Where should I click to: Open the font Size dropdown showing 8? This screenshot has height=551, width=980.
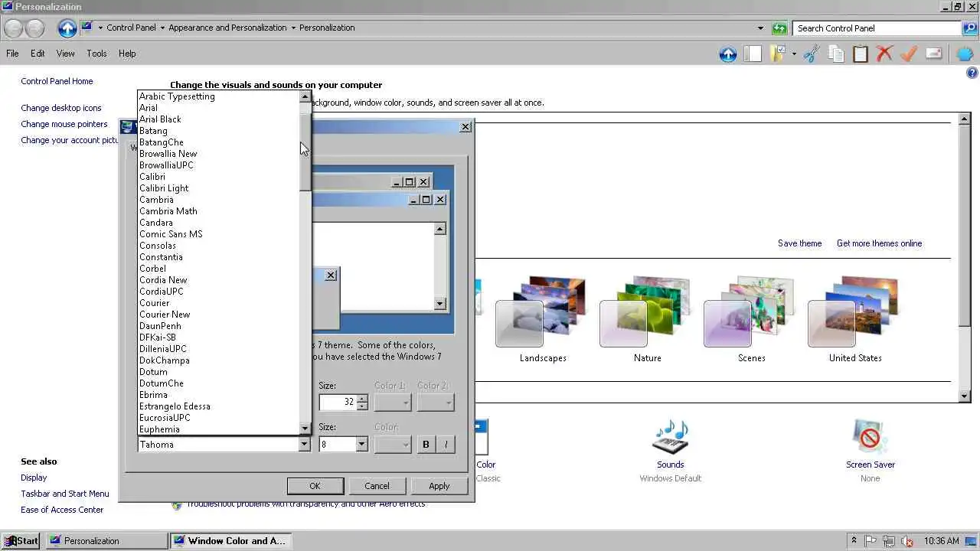[361, 445]
